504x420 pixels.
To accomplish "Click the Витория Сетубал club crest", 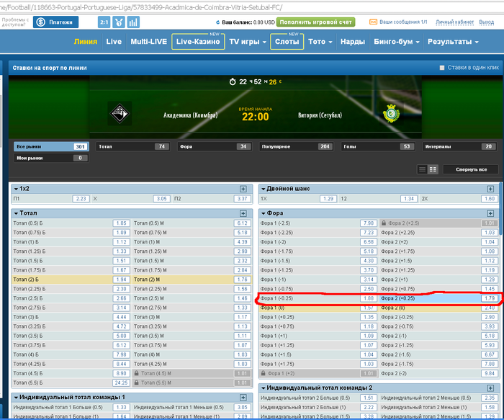I will point(391,114).
